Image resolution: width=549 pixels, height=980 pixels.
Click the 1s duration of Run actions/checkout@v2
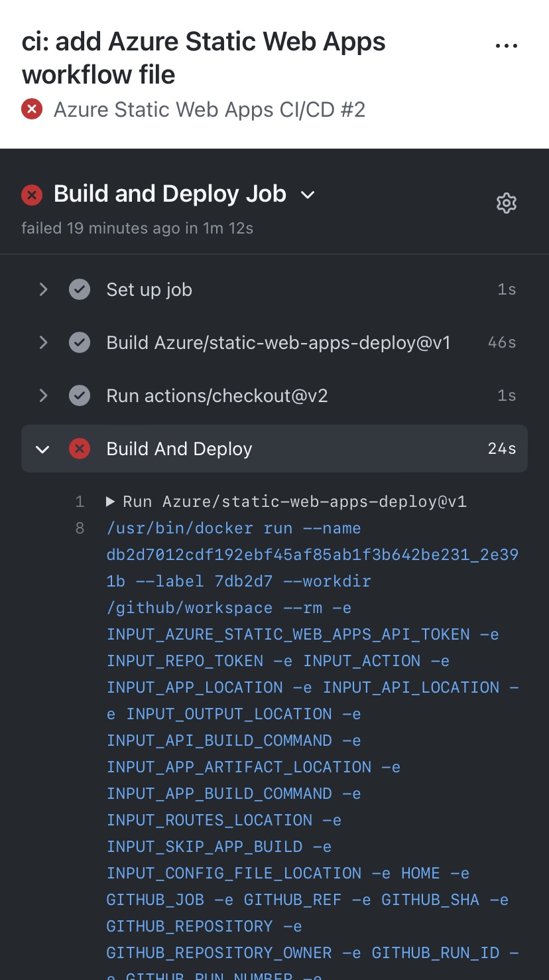click(507, 395)
